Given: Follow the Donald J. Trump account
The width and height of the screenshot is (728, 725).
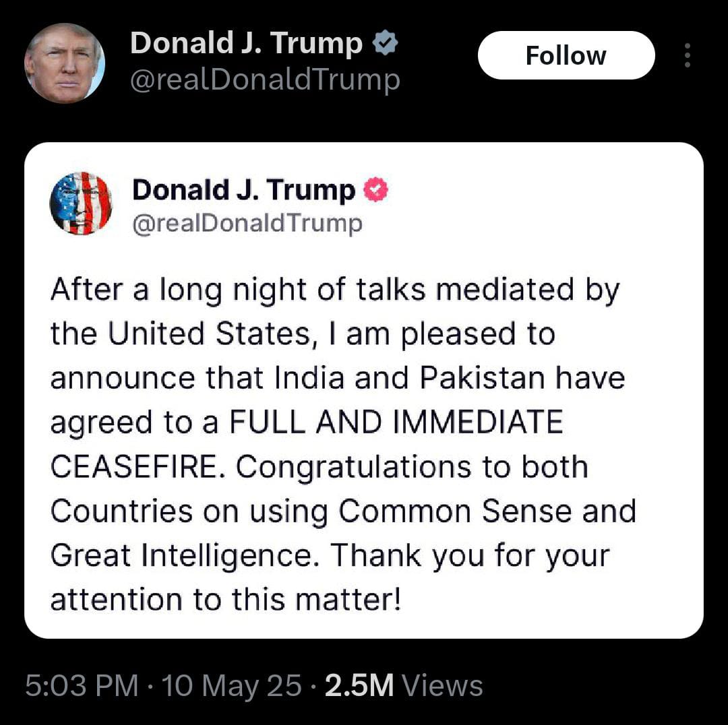Looking at the screenshot, I should pos(566,55).
